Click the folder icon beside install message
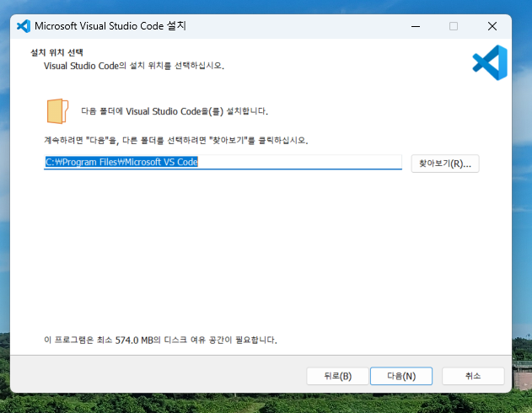The image size is (532, 413). point(57,111)
